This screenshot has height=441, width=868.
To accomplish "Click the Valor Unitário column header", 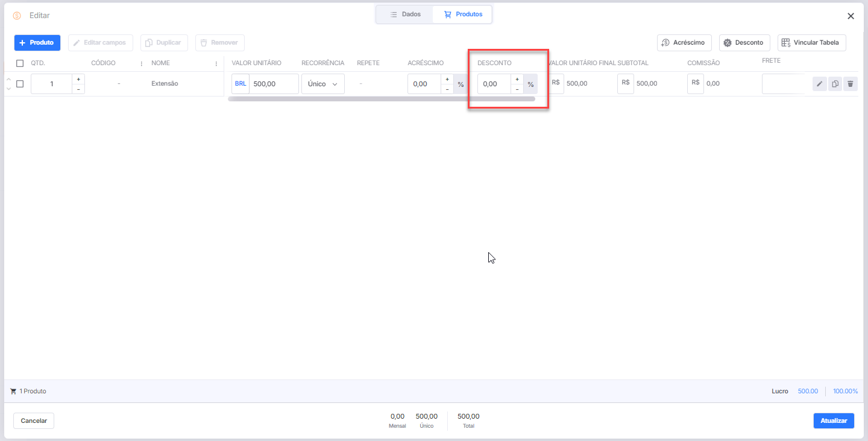I will point(256,63).
